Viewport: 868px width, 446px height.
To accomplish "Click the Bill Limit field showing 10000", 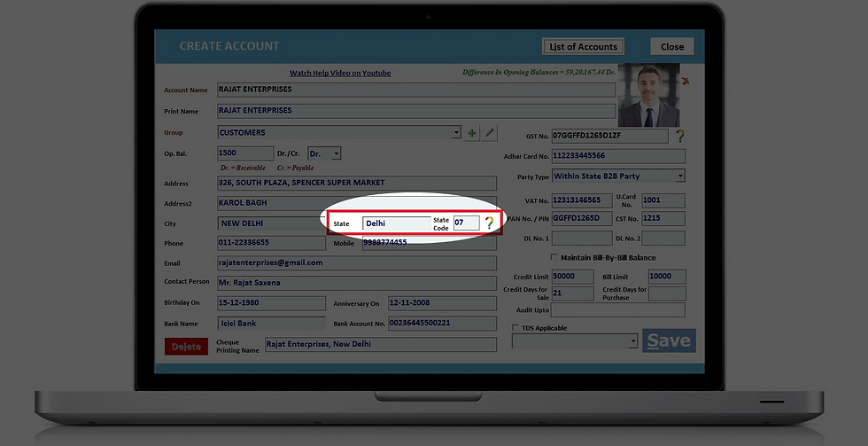I will click(667, 277).
